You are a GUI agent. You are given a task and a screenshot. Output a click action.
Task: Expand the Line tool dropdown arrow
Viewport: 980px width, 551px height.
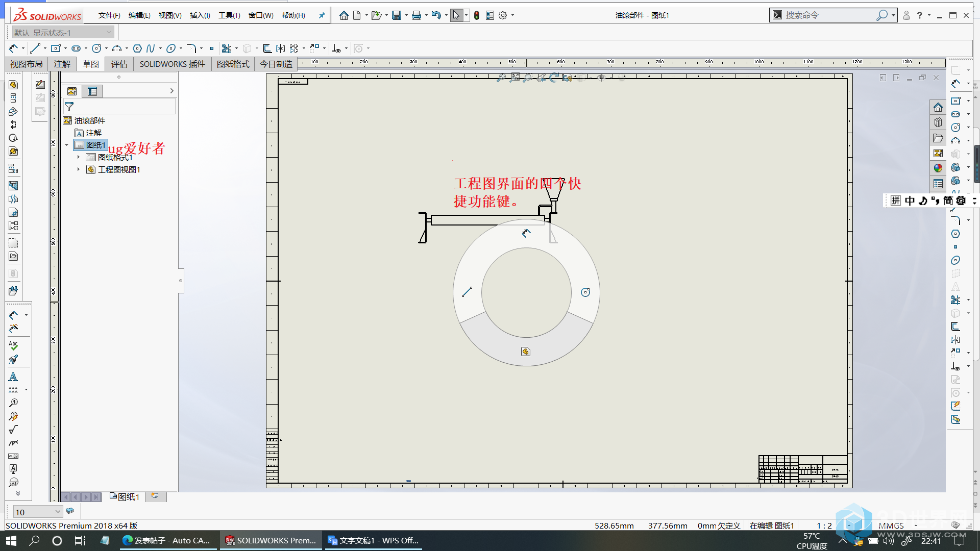pos(45,48)
